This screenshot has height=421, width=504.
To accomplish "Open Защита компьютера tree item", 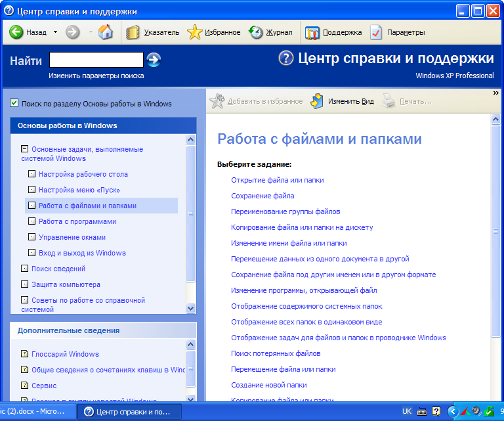I will click(x=66, y=284).
